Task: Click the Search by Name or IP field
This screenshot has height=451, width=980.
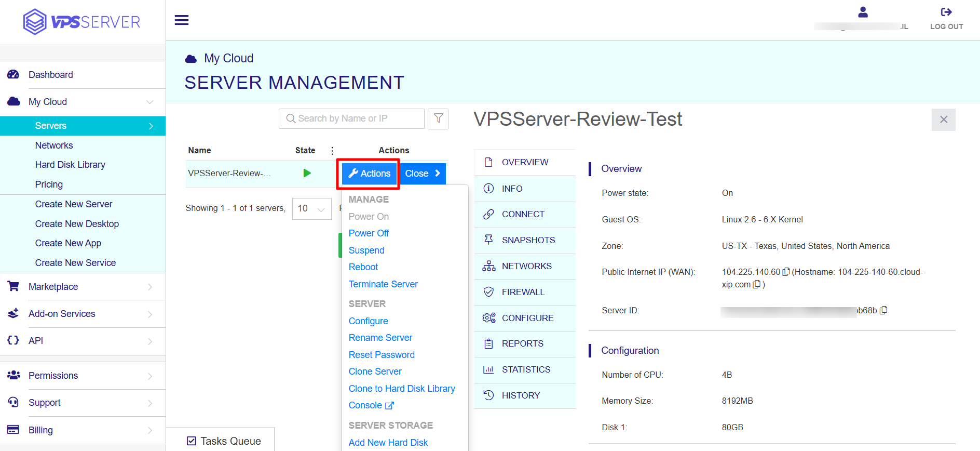Action: coord(351,118)
